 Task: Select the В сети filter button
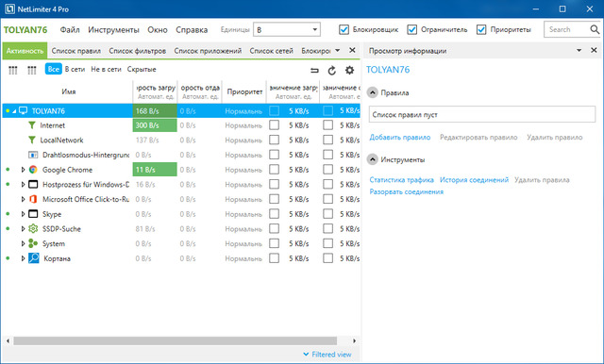[x=75, y=69]
